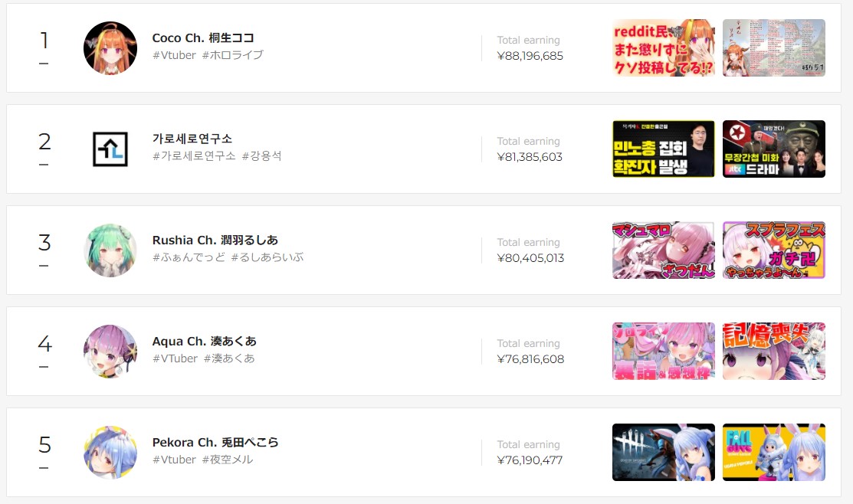Open the 가로세로연구소 channel name link
The height and width of the screenshot is (504, 853).
coord(192,139)
